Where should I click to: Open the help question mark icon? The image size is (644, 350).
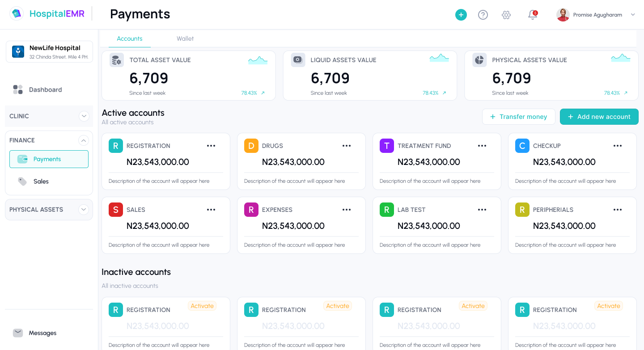tap(483, 15)
